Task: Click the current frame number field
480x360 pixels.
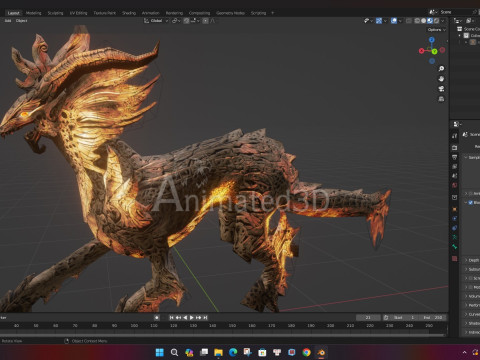Action: (368, 318)
